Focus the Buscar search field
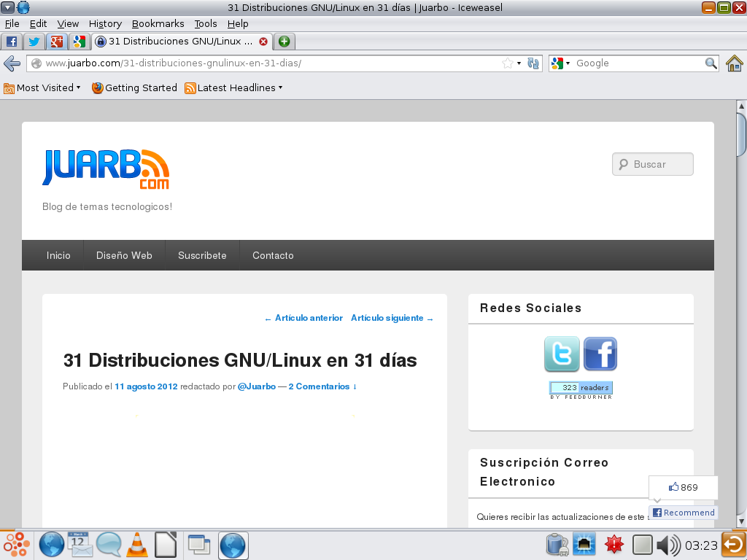 tap(653, 164)
